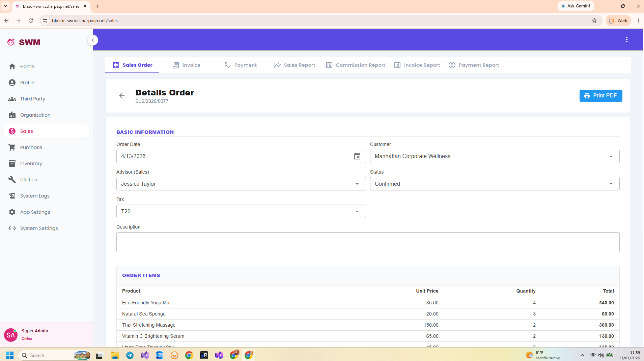Click the Quantity column header
The image size is (644, 361).
526,291
